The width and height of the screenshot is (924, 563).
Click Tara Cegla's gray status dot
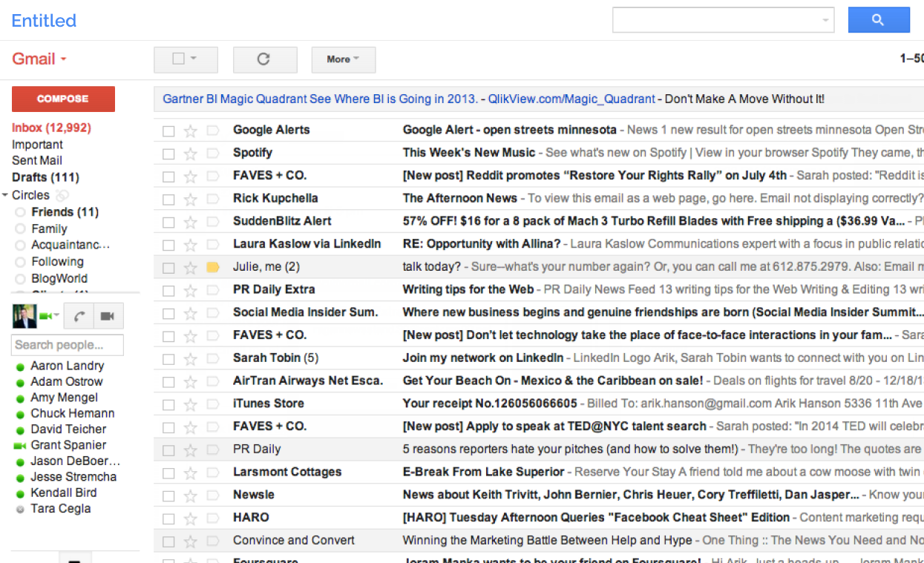(x=20, y=510)
